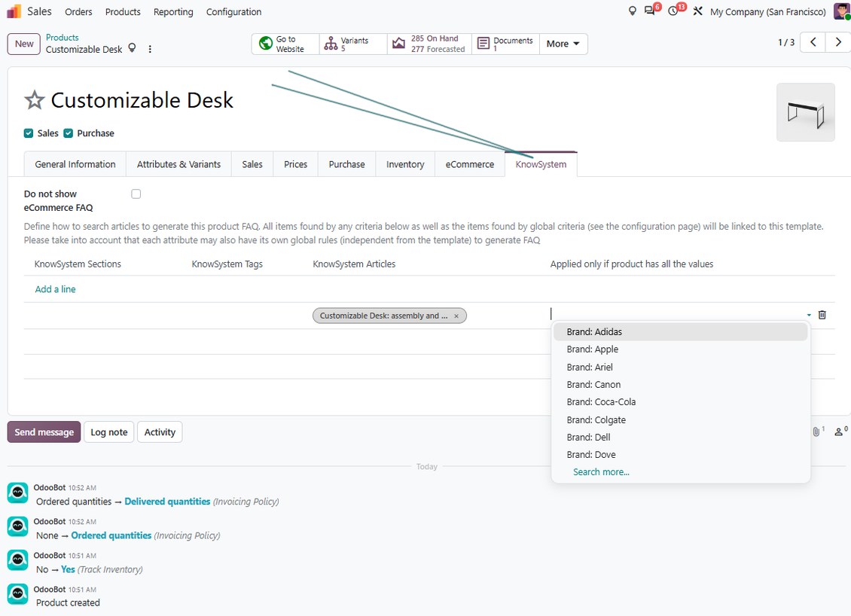Go to next record arrow

click(x=838, y=42)
